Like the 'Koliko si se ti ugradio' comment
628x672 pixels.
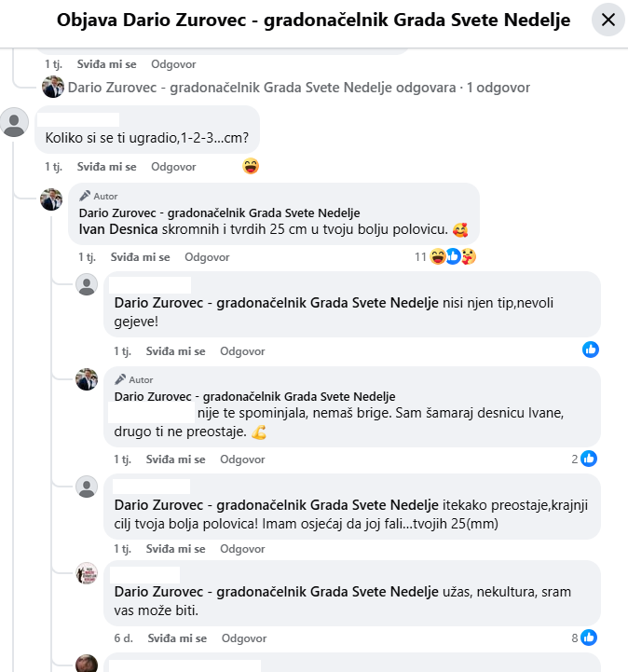[x=106, y=167]
